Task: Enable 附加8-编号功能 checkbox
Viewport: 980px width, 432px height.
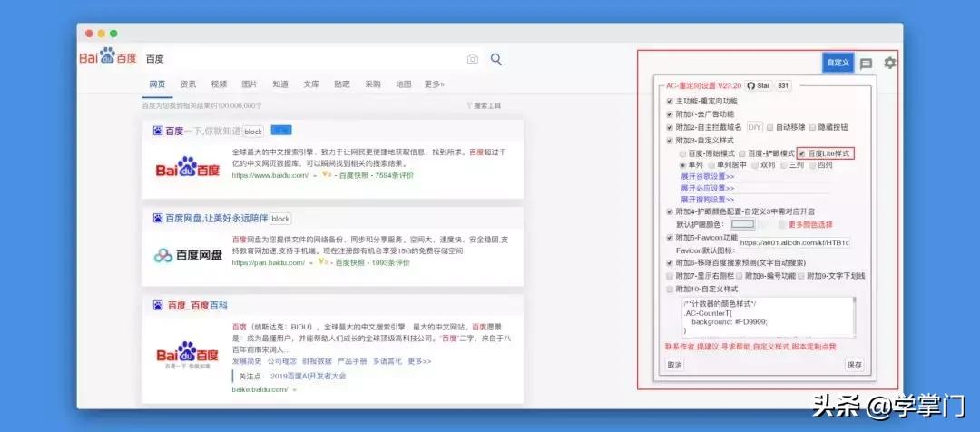Action: pyautogui.click(x=740, y=276)
